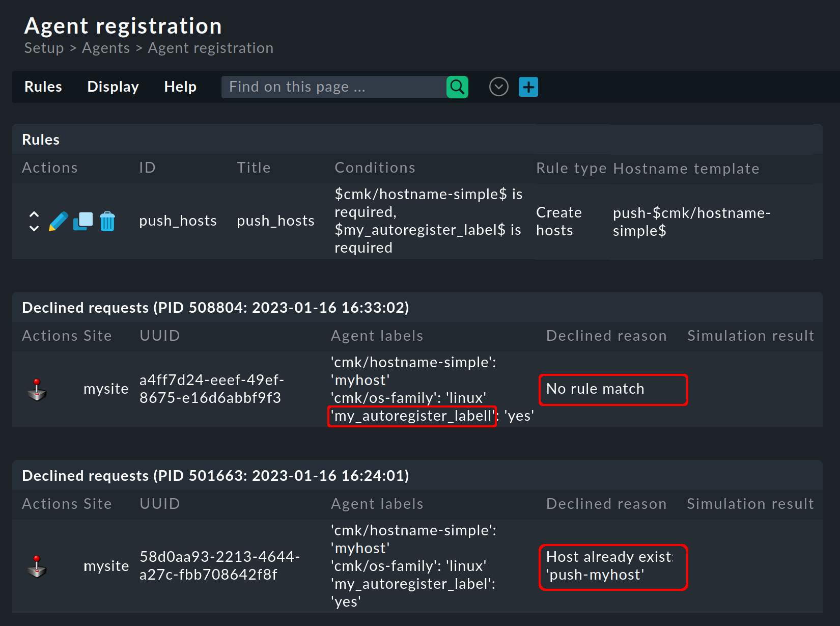Viewport: 840px width, 626px height.
Task: Open the Display menu
Action: 113,87
